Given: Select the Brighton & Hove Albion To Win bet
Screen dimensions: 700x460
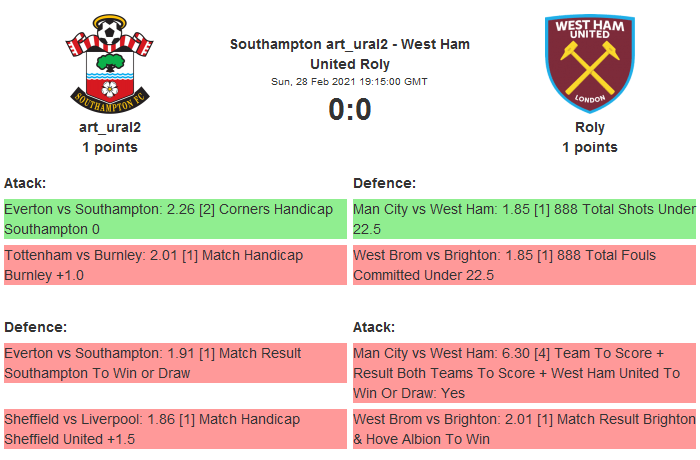Looking at the screenshot, I should click(524, 429).
